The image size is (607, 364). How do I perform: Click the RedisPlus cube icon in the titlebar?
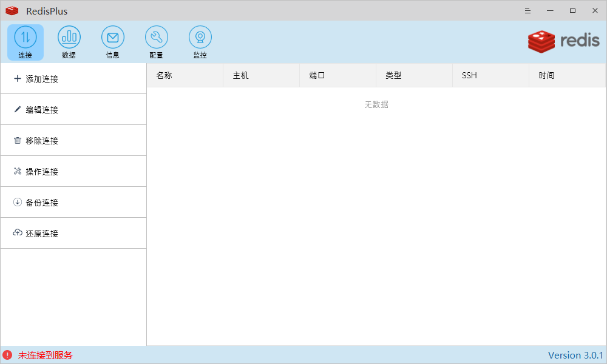click(12, 10)
